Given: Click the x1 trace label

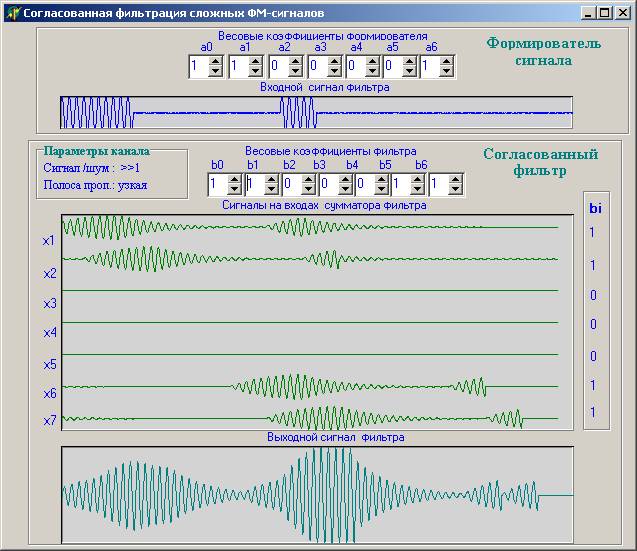Looking at the screenshot, I should [48, 241].
